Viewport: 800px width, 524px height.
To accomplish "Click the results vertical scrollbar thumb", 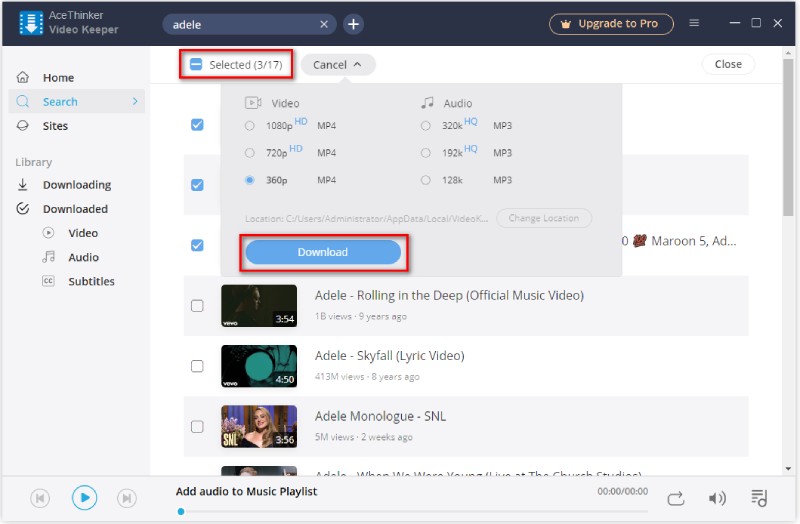I will tap(788, 138).
